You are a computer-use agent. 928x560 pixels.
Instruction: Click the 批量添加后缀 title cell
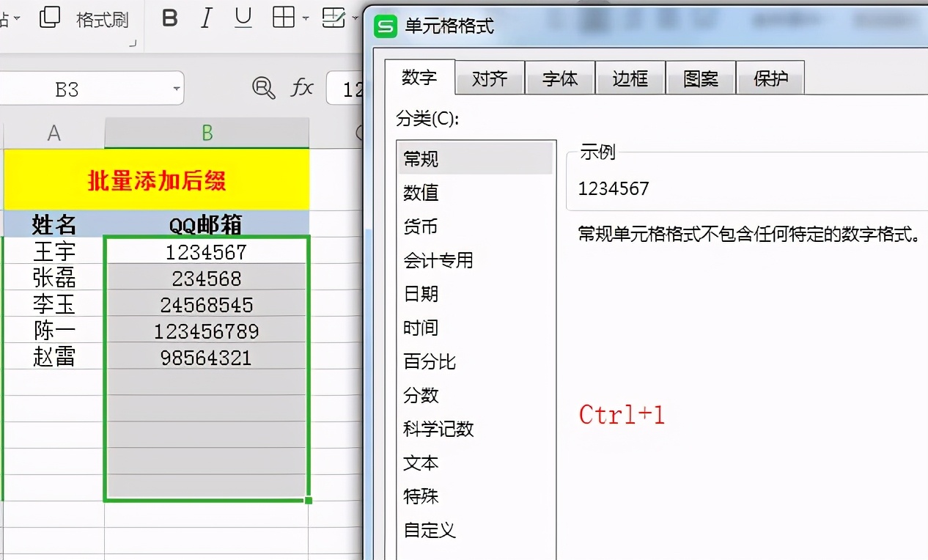point(157,180)
